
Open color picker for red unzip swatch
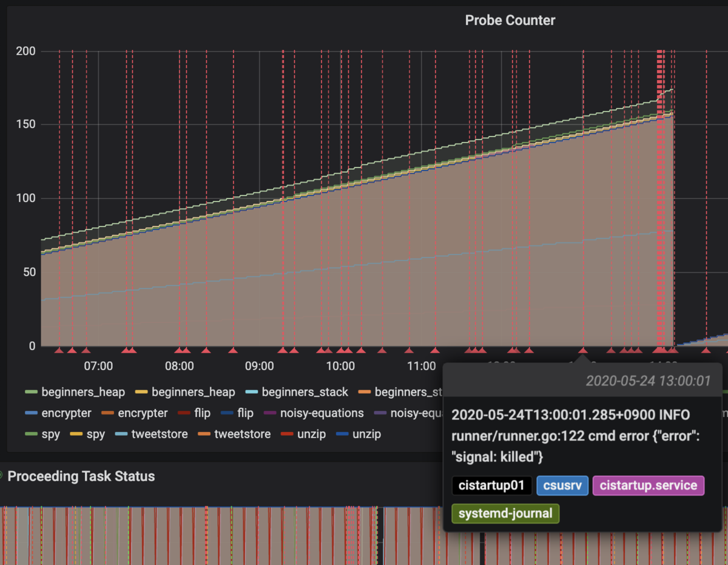coord(287,435)
